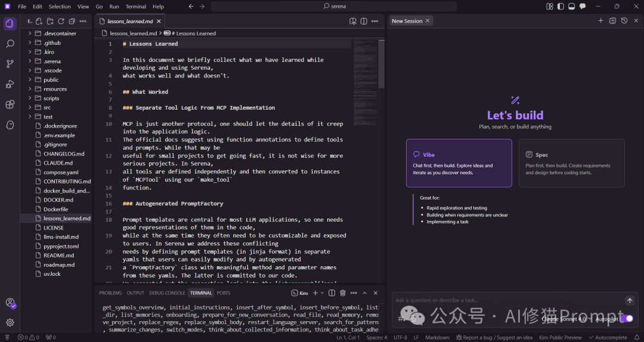Select the Spec mode card
The height and width of the screenshot is (342, 644).
[x=572, y=163]
